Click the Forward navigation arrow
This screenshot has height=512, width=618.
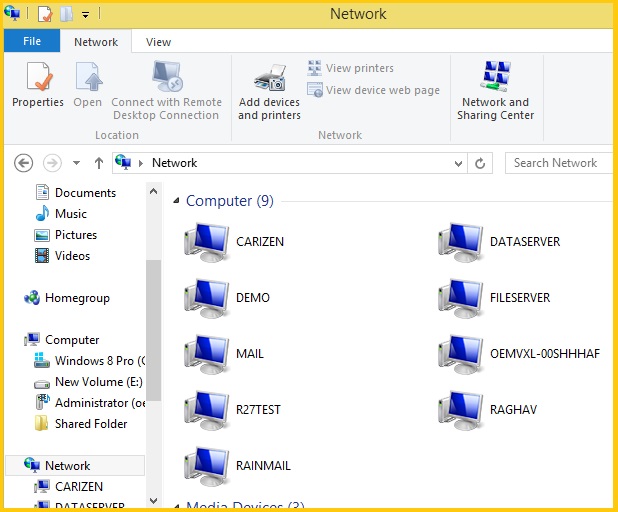52,163
